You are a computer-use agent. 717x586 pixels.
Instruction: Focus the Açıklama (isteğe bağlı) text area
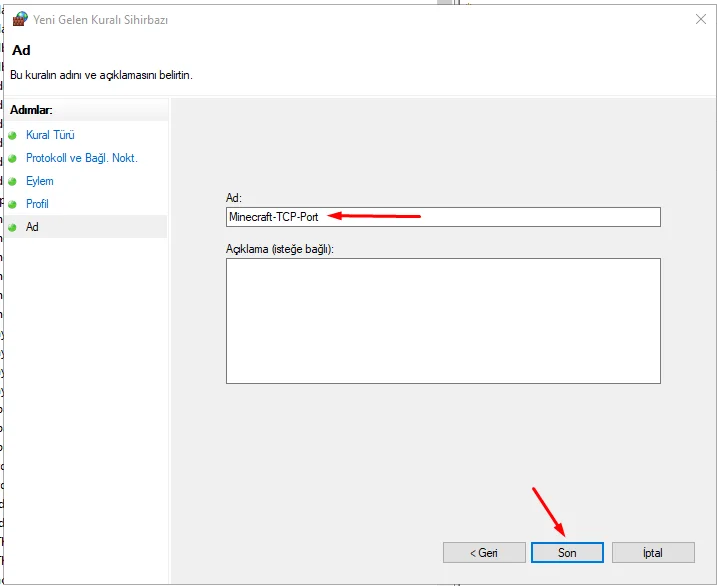(443, 321)
